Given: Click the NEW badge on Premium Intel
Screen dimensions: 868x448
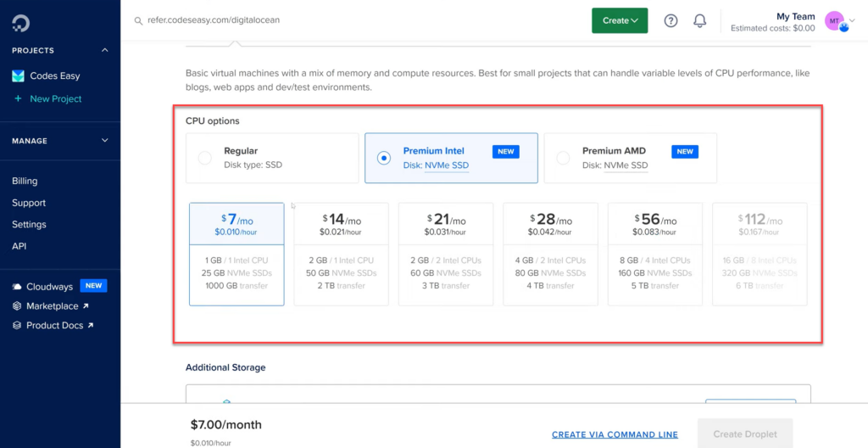Looking at the screenshot, I should coord(506,152).
